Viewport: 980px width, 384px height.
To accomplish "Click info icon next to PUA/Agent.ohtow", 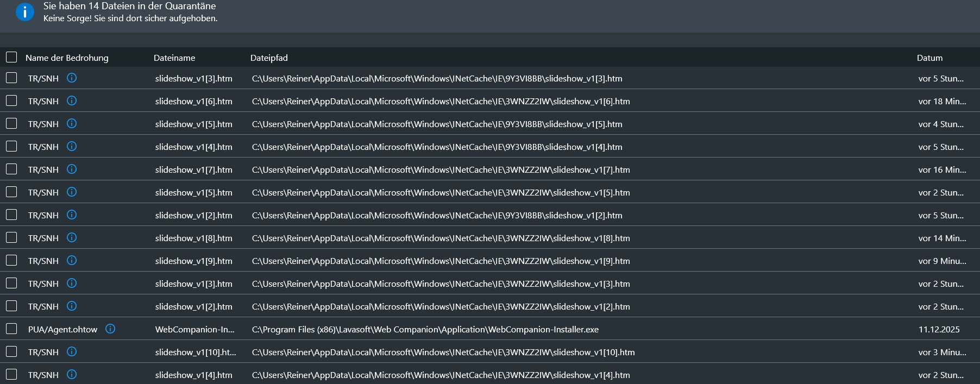I will coord(110,329).
